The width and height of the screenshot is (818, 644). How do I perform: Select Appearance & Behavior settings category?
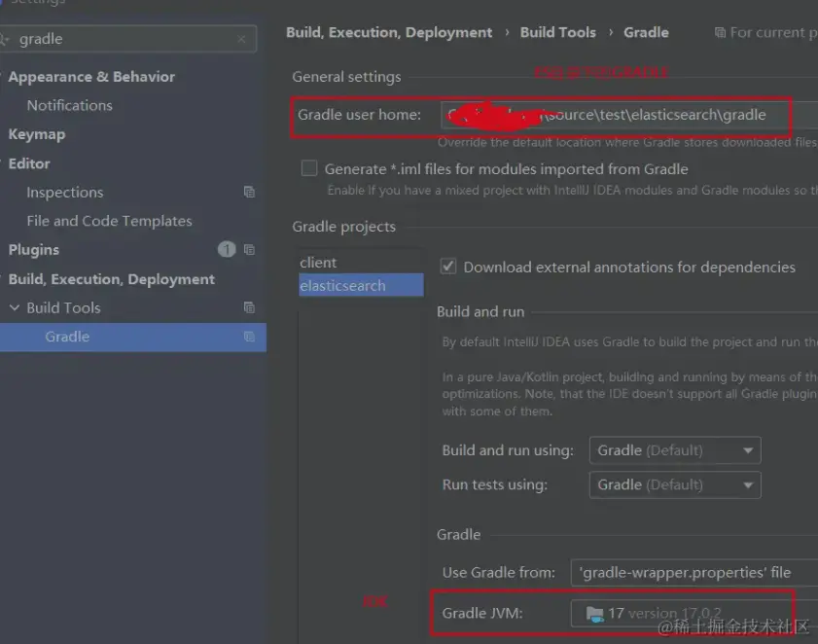click(91, 77)
